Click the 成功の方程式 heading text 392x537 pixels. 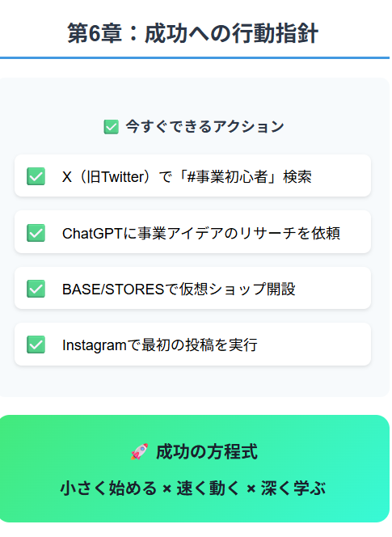[x=206, y=451]
